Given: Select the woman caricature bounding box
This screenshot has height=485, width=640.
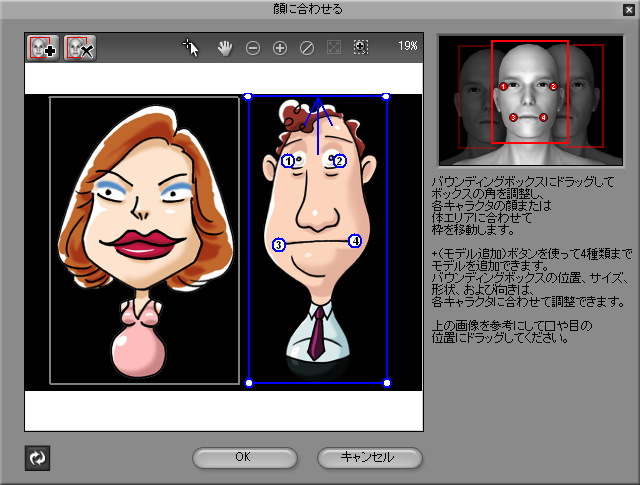Looking at the screenshot, I should [x=144, y=240].
